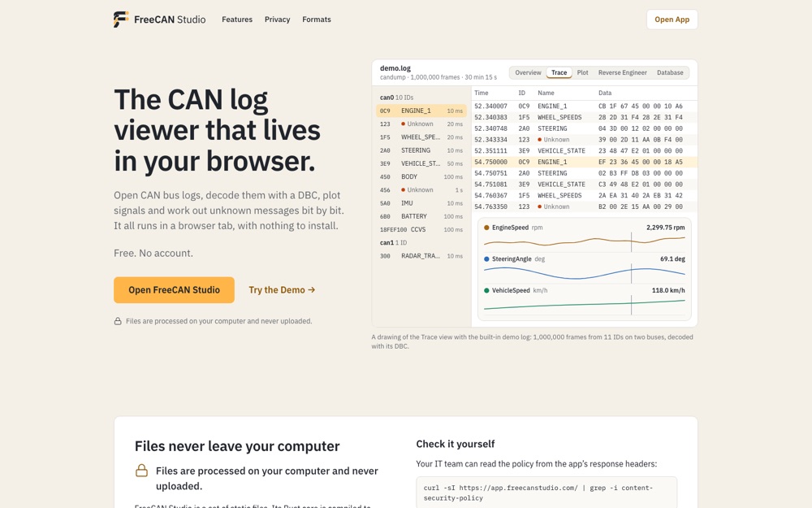
Task: Click the demo.log file name
Action: pyautogui.click(x=395, y=68)
